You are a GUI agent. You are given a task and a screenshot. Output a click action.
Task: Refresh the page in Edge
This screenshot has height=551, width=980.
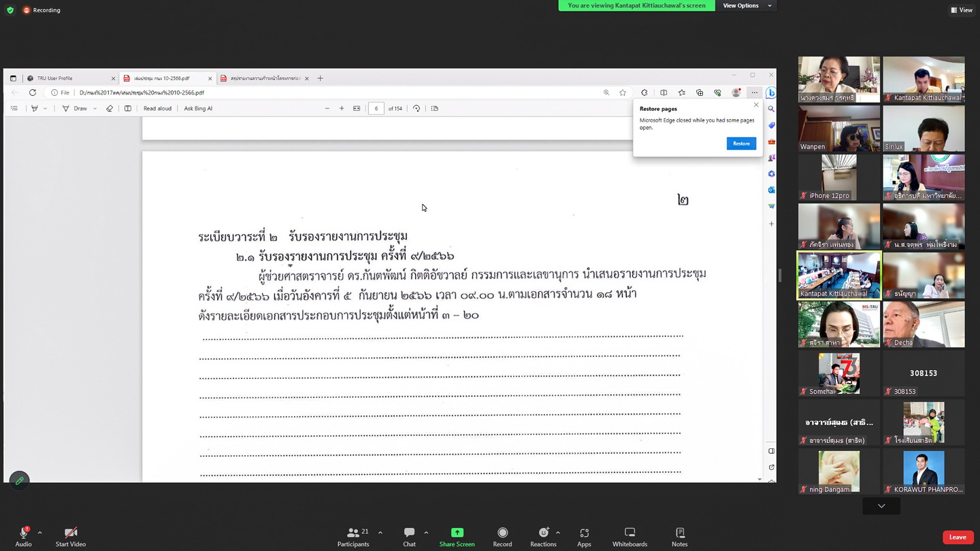[x=32, y=93]
